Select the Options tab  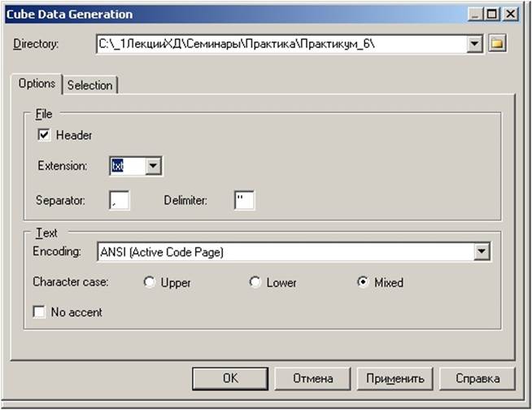tap(37, 84)
